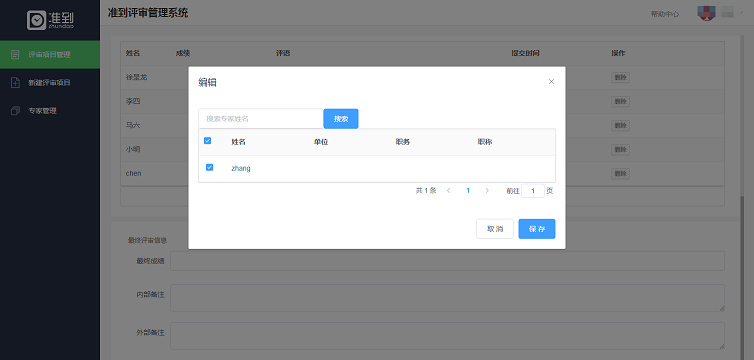This screenshot has height=360, width=754.
Task: Click the user avatar in the header
Action: pos(706,13)
